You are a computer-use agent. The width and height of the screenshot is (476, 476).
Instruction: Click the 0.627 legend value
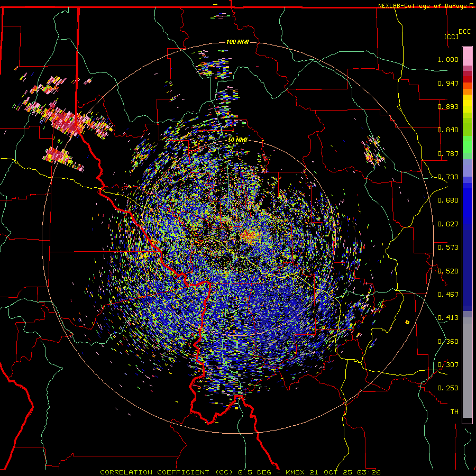448,224
